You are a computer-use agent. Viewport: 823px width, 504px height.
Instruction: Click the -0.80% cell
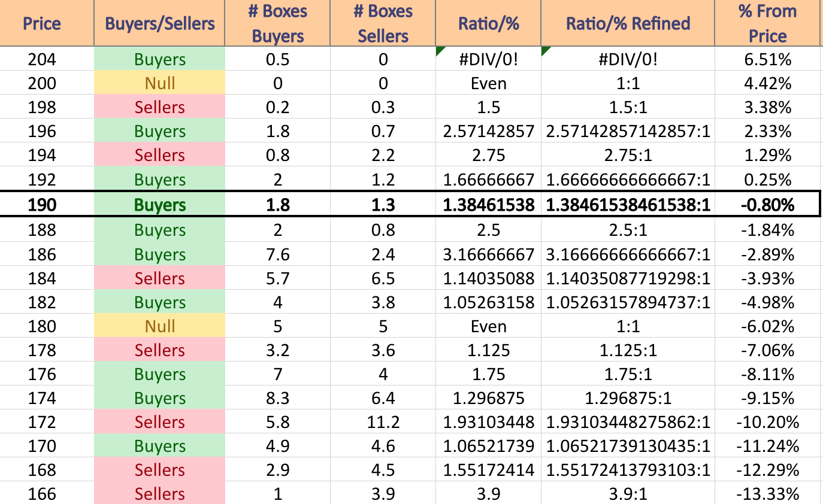pyautogui.click(x=767, y=204)
